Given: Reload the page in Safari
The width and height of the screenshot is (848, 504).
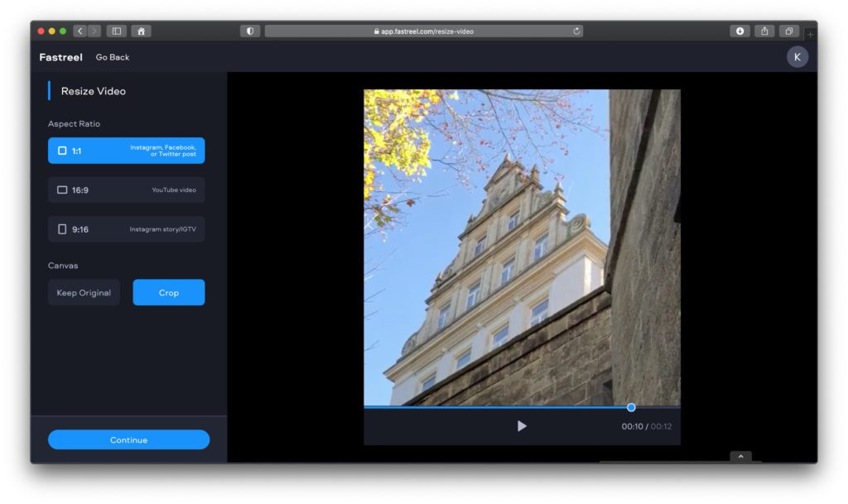Looking at the screenshot, I should click(x=576, y=30).
